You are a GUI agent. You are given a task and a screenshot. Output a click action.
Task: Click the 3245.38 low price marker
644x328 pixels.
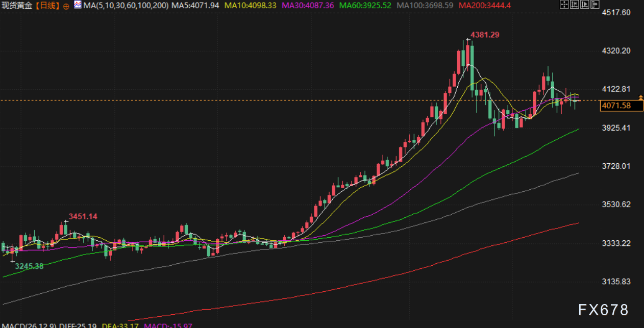[x=29, y=266]
